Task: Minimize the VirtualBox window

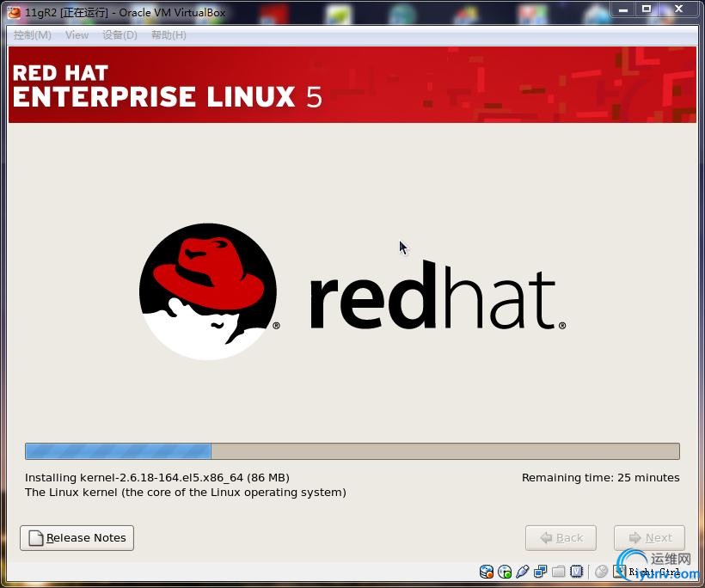Action: [x=623, y=9]
